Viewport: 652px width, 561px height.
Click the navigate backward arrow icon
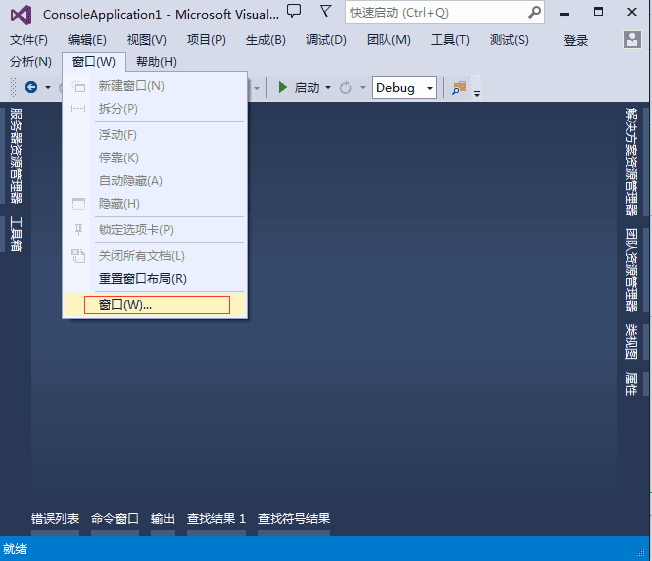tap(31, 87)
